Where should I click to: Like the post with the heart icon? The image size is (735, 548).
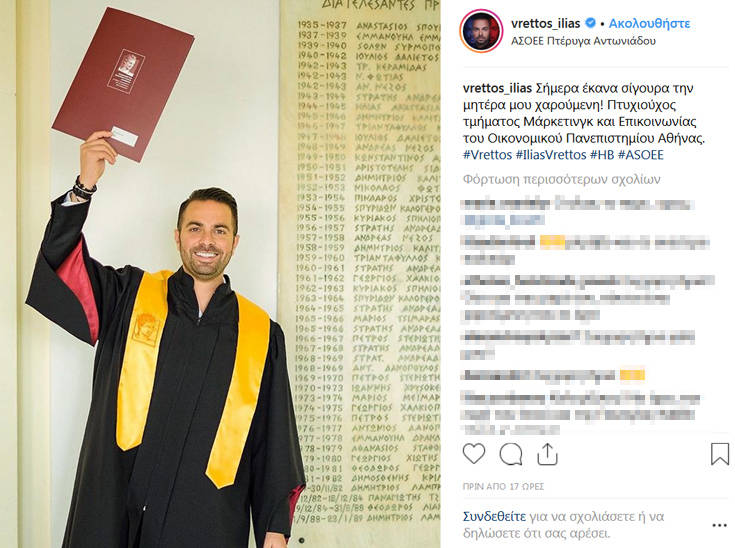(474, 454)
